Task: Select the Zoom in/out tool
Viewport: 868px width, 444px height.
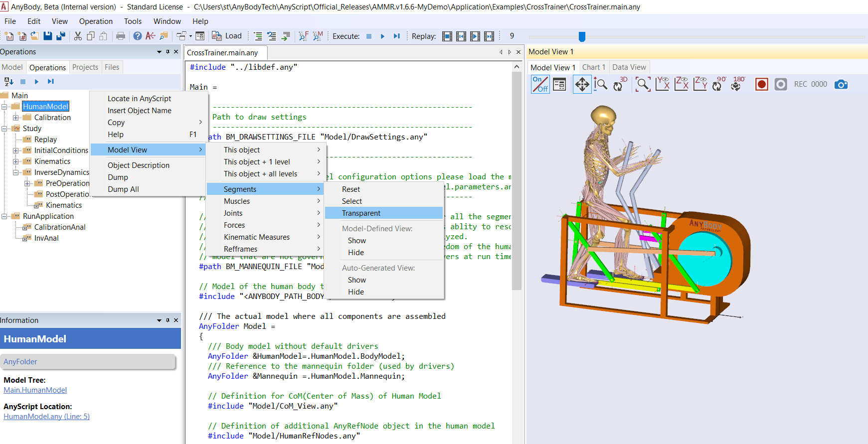Action: click(x=600, y=84)
